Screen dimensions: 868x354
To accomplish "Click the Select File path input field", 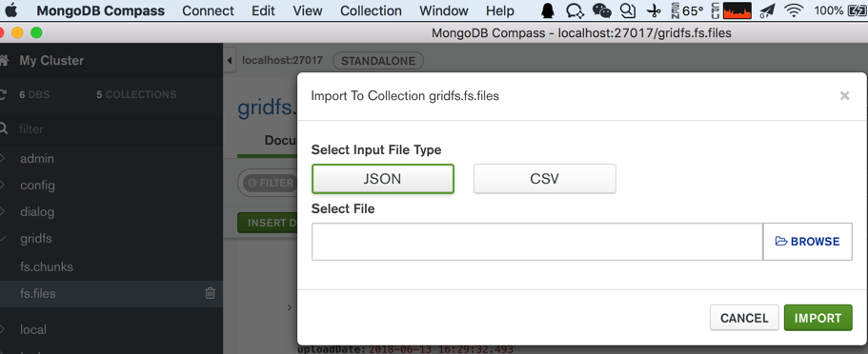I will tap(537, 242).
